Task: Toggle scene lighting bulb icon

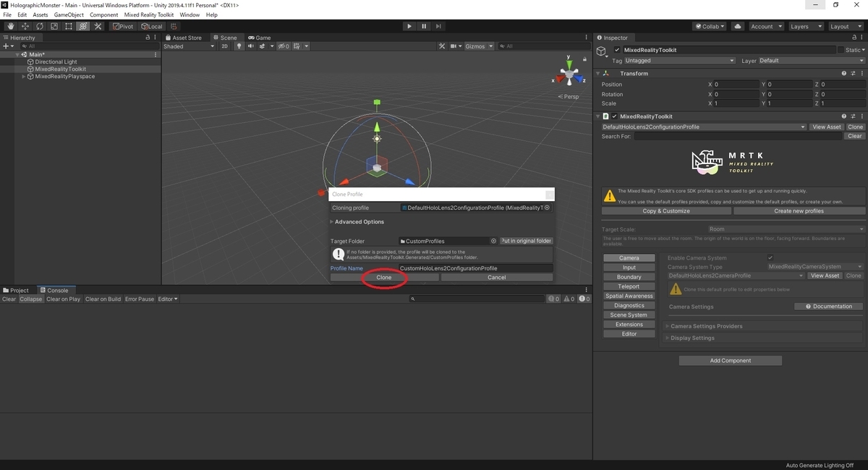Action: click(239, 46)
